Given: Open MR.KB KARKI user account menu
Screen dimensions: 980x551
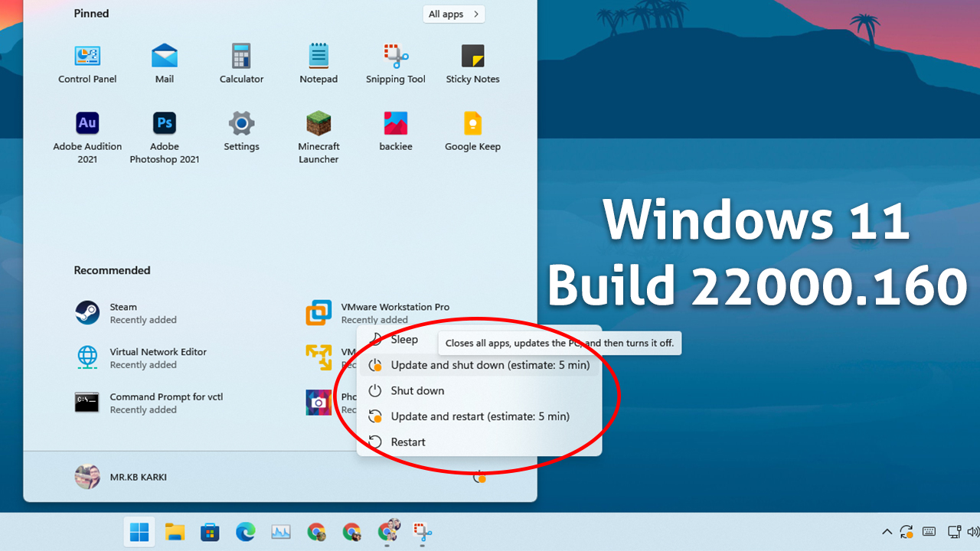Looking at the screenshot, I should coord(121,477).
